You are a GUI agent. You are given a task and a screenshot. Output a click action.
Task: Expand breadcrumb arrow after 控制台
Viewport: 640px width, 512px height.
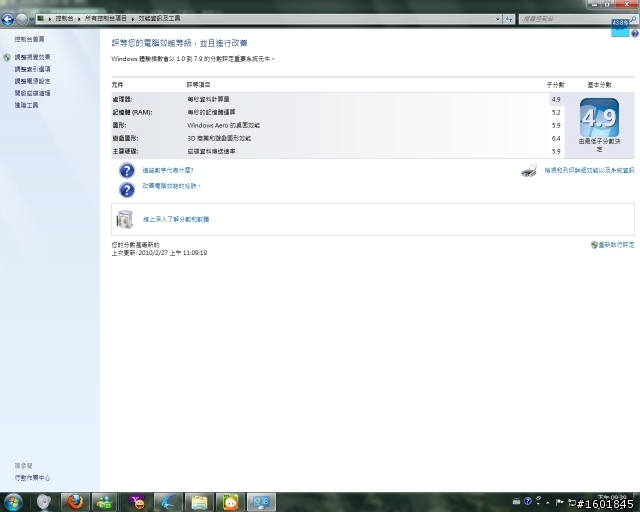pyautogui.click(x=79, y=19)
